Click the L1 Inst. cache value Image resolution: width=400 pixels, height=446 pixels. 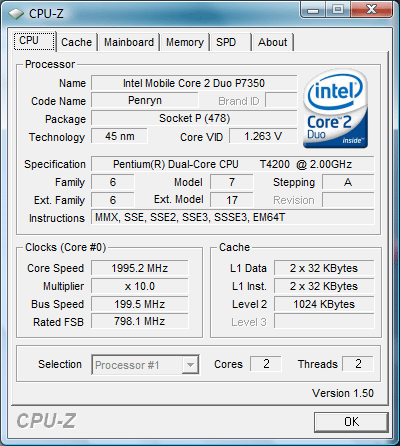pyautogui.click(x=324, y=286)
